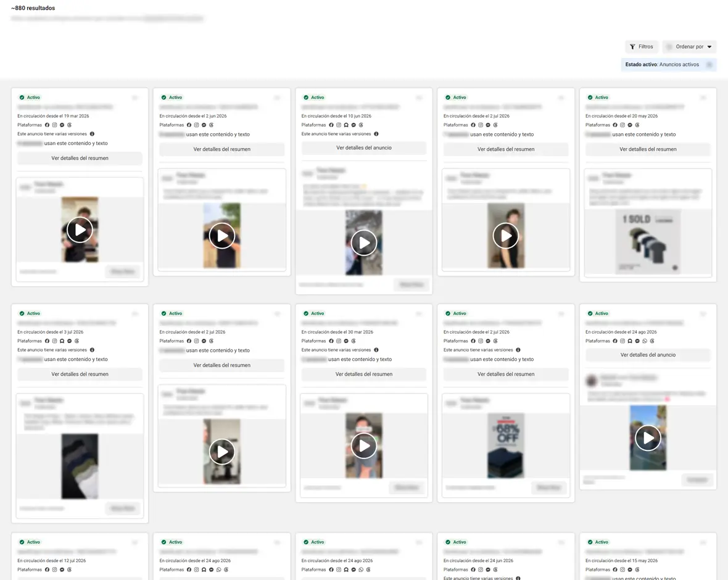Click the Audience Network icon in the 10 jun 2026 card
728x580 pixels.
346,125
